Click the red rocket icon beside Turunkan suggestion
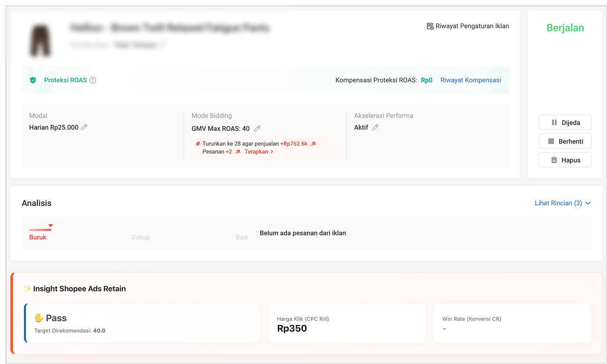The width and height of the screenshot is (607, 364). tap(198, 144)
